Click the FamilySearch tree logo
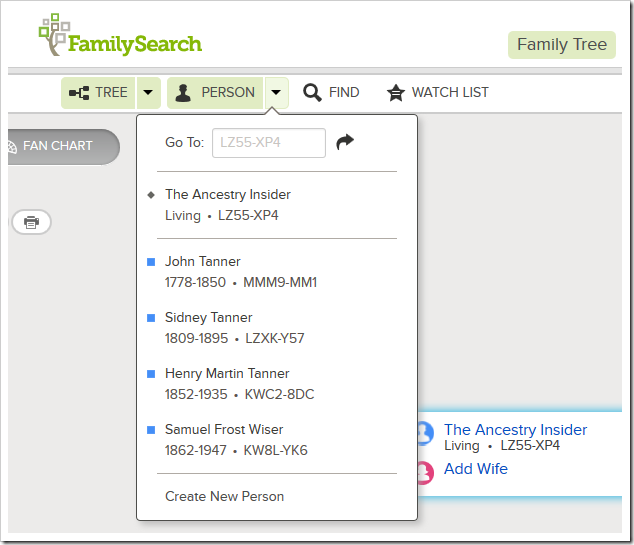Viewport: 634px width, 545px height. coord(55,36)
